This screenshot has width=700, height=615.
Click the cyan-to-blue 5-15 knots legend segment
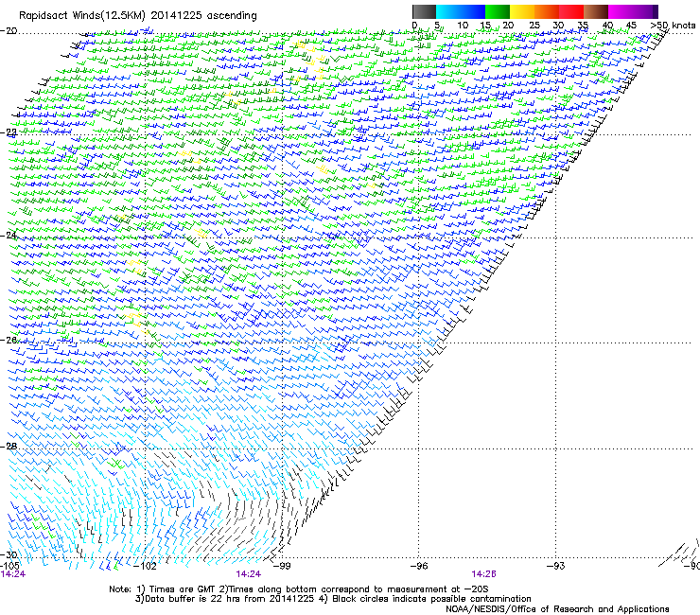pyautogui.click(x=461, y=11)
